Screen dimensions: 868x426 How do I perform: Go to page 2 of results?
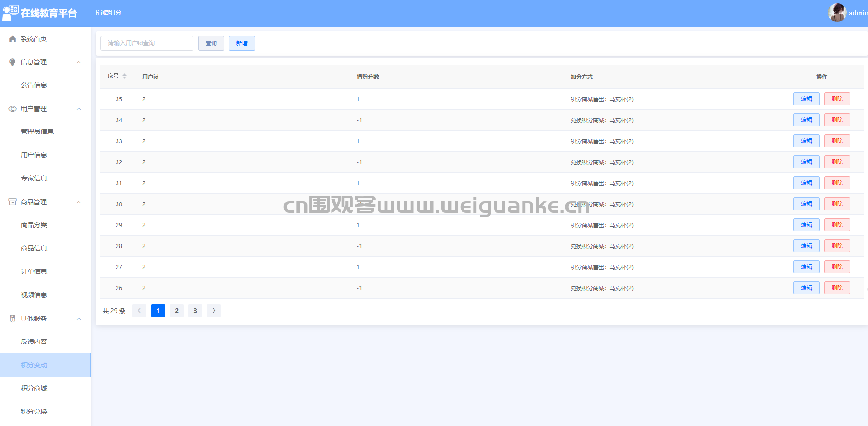pos(177,311)
